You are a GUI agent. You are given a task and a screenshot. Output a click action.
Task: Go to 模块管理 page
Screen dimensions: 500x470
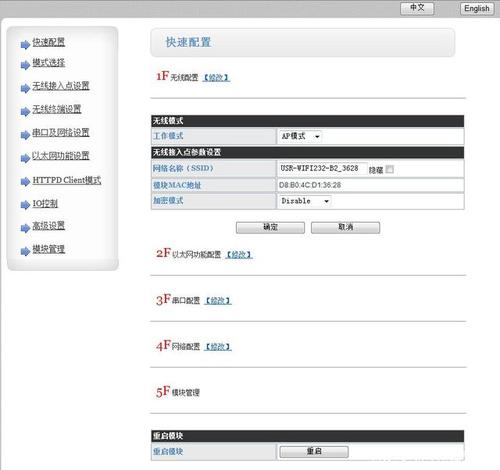(x=49, y=249)
